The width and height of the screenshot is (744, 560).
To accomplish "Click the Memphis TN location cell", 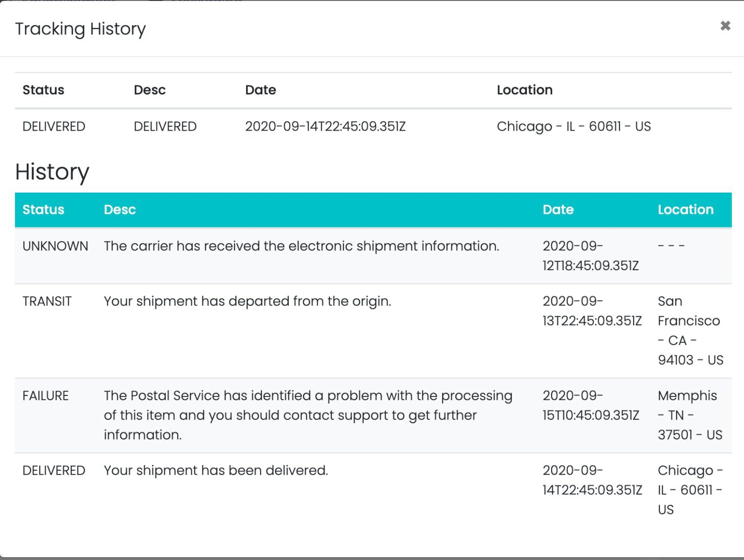I will point(690,415).
